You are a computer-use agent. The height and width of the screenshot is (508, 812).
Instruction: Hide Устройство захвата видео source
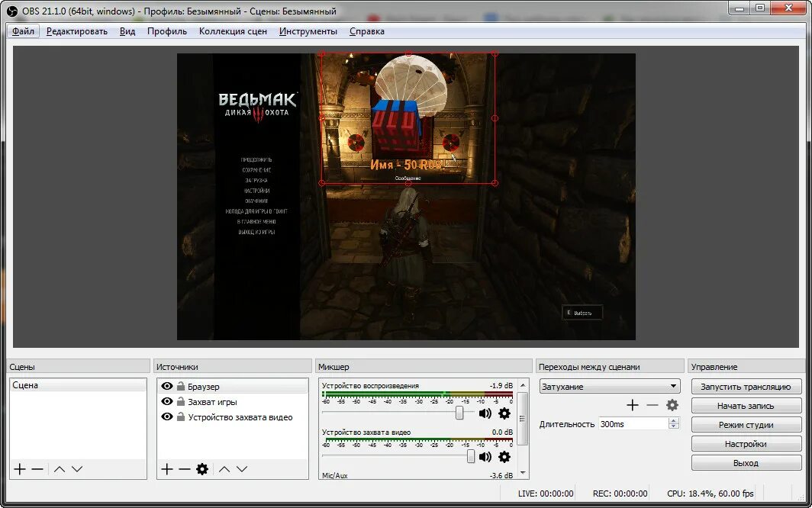pos(166,417)
